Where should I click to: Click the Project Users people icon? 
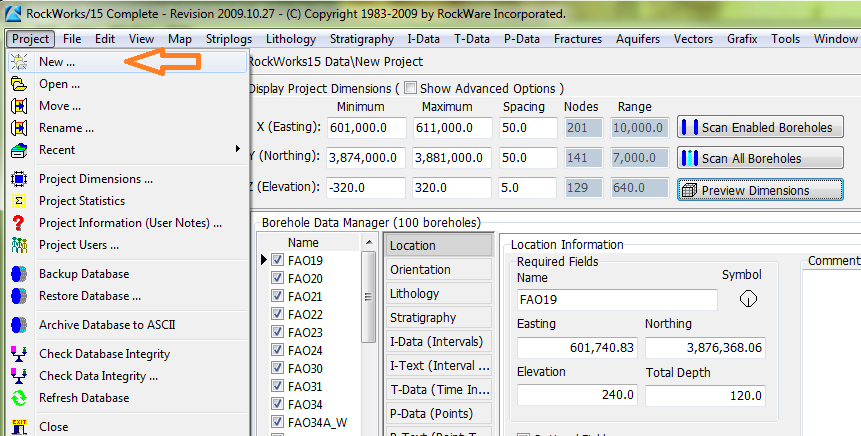click(19, 245)
